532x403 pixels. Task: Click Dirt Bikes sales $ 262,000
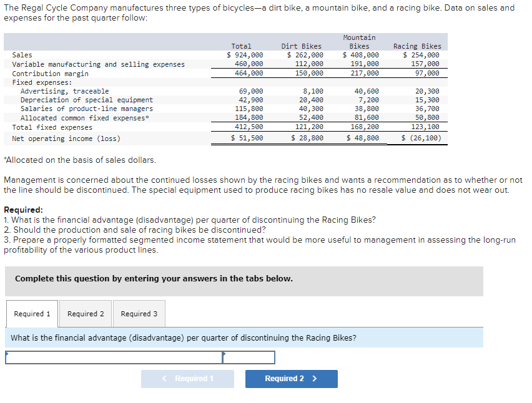click(305, 55)
